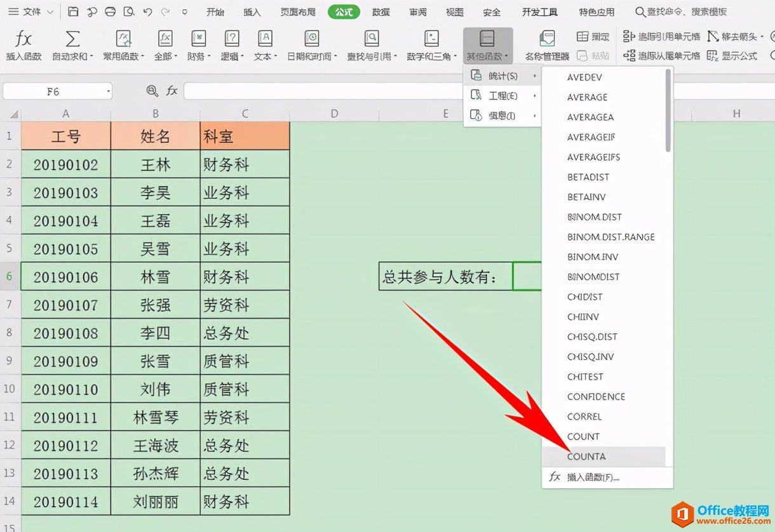The image size is (775, 532).
Task: Click cell with name 林雪琴
Action: pyautogui.click(x=156, y=417)
